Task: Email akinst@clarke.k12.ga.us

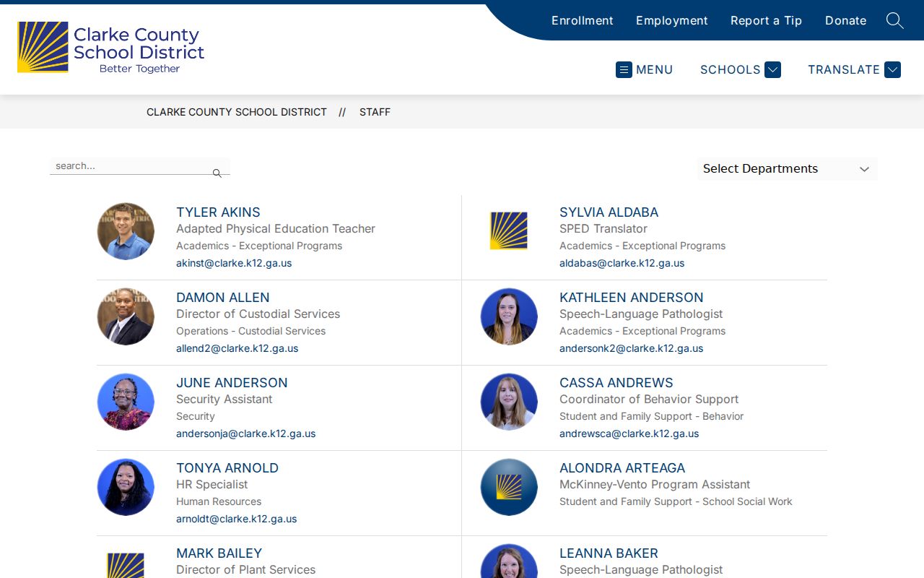Action: click(x=234, y=263)
